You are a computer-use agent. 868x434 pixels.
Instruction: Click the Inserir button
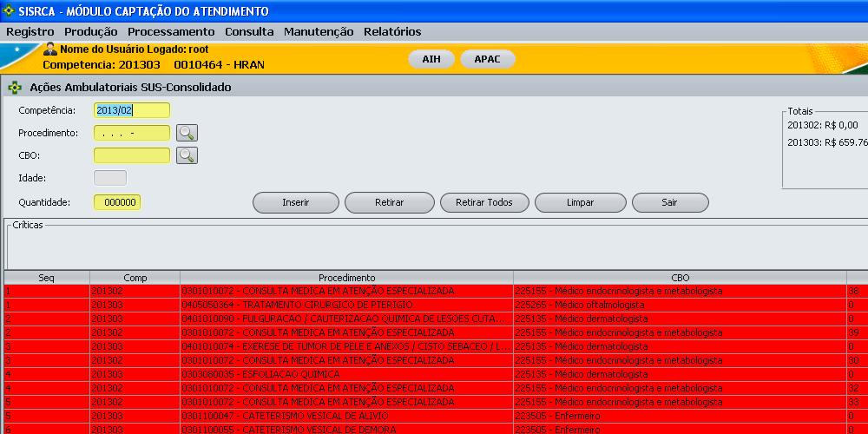pos(295,202)
